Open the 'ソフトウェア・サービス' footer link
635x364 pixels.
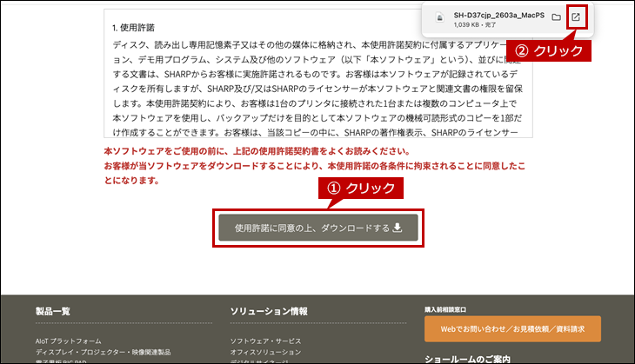pyautogui.click(x=265, y=341)
